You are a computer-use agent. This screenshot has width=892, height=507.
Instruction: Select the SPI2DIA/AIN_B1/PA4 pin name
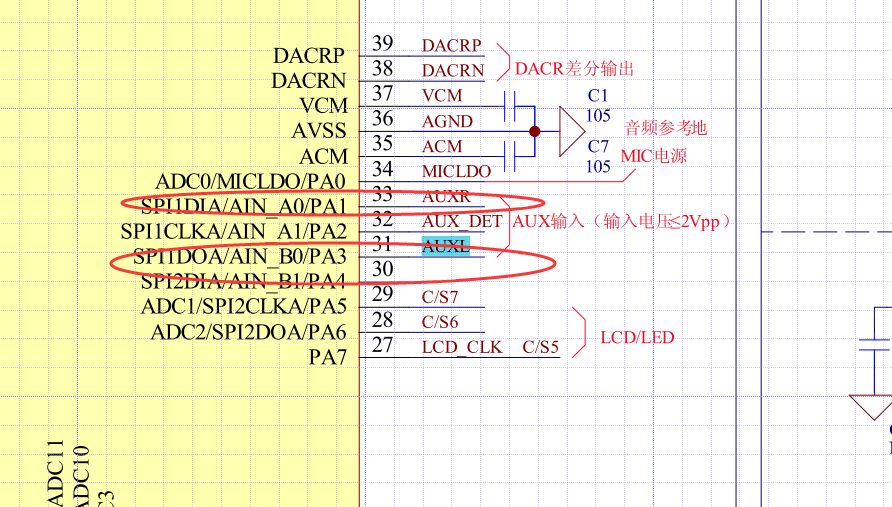[243, 282]
